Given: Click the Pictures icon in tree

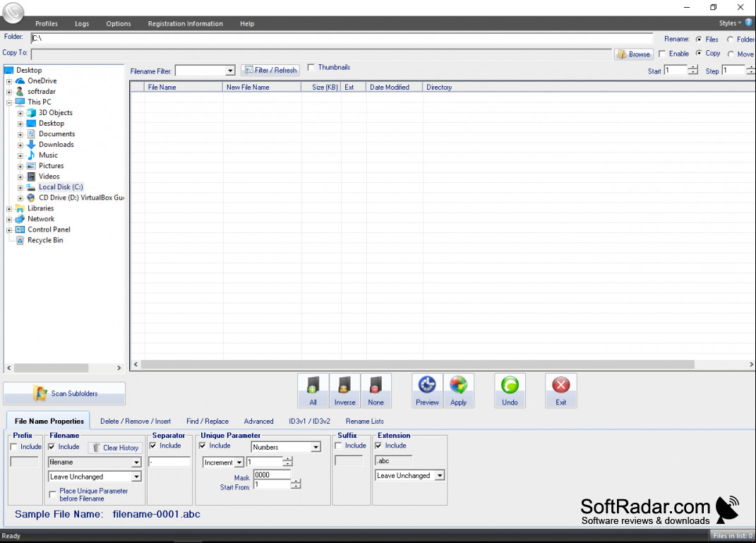Looking at the screenshot, I should click(31, 166).
